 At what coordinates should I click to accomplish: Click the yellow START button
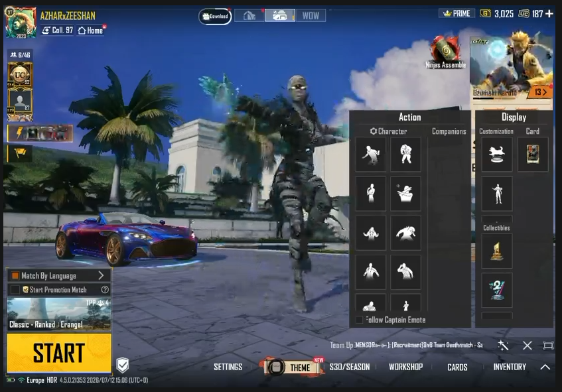pyautogui.click(x=59, y=353)
